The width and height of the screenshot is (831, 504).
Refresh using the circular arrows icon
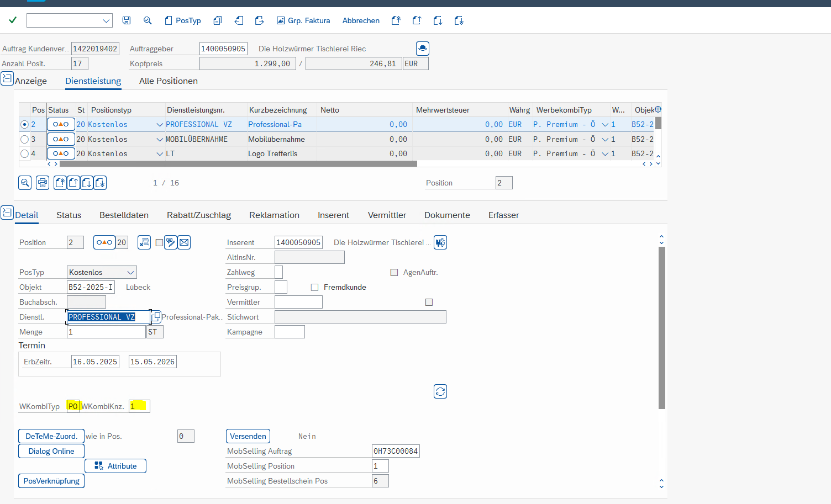click(x=440, y=391)
